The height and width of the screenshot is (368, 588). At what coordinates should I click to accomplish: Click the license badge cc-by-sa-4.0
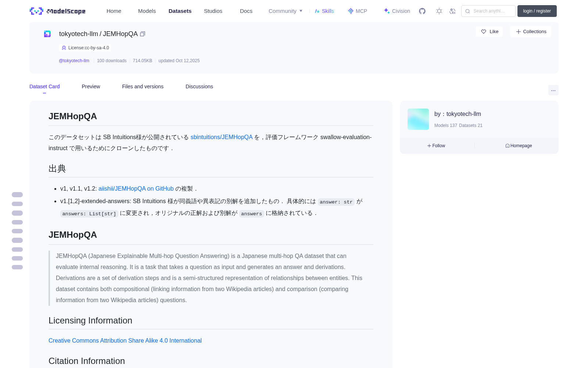[x=85, y=48]
